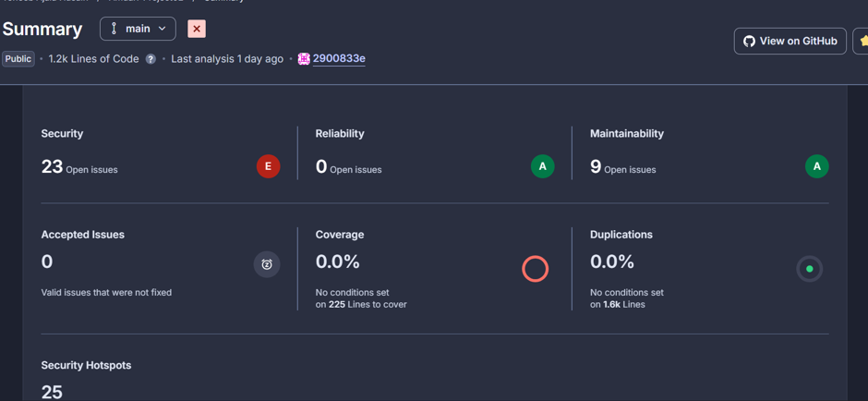Click the red failed quality gate icon
This screenshot has width=868, height=401.
197,29
